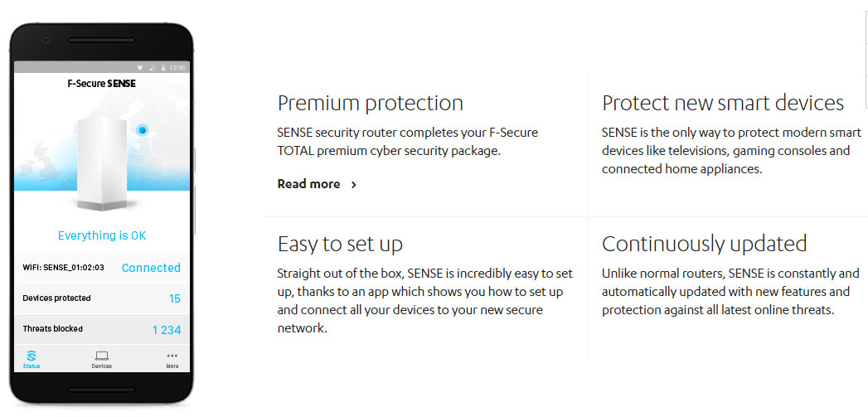
Task: Tap the white SENSE router image
Action: (x=104, y=163)
